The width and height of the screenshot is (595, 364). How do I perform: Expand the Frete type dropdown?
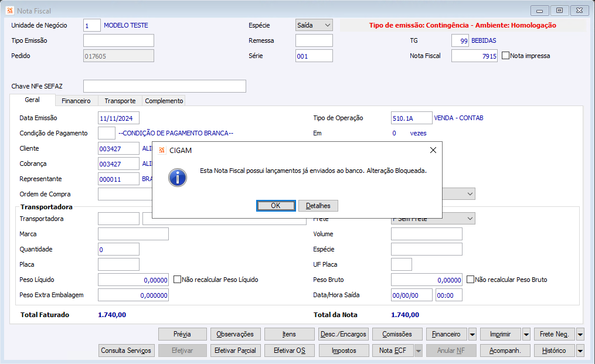[470, 219]
